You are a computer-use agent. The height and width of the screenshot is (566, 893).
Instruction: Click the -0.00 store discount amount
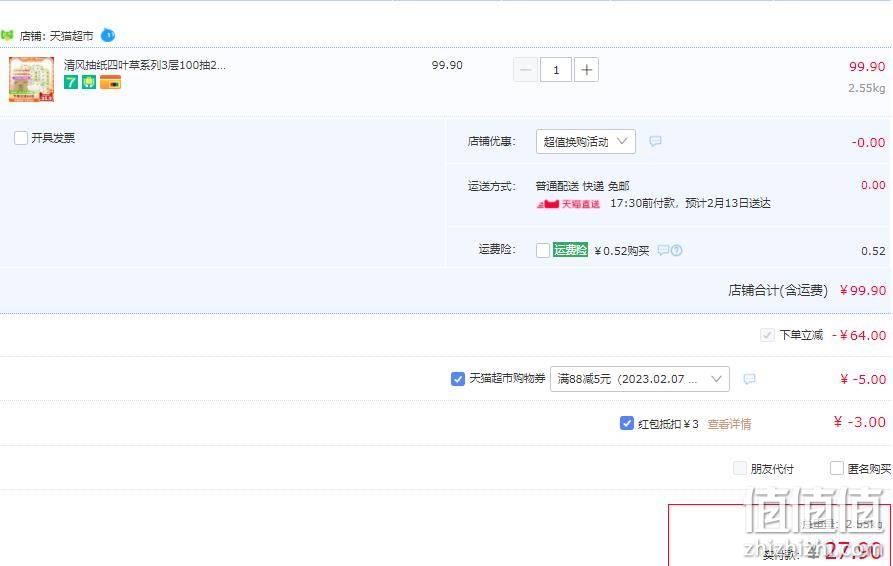(x=869, y=142)
